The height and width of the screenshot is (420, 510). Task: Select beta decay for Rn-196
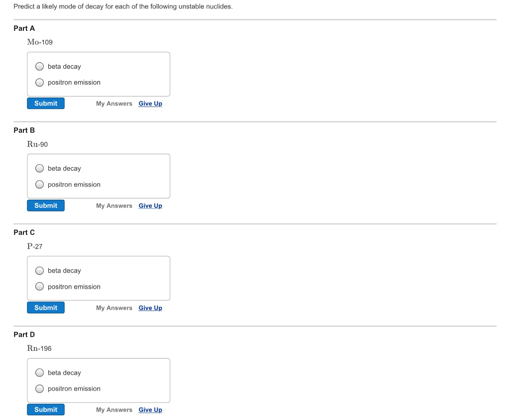point(39,372)
